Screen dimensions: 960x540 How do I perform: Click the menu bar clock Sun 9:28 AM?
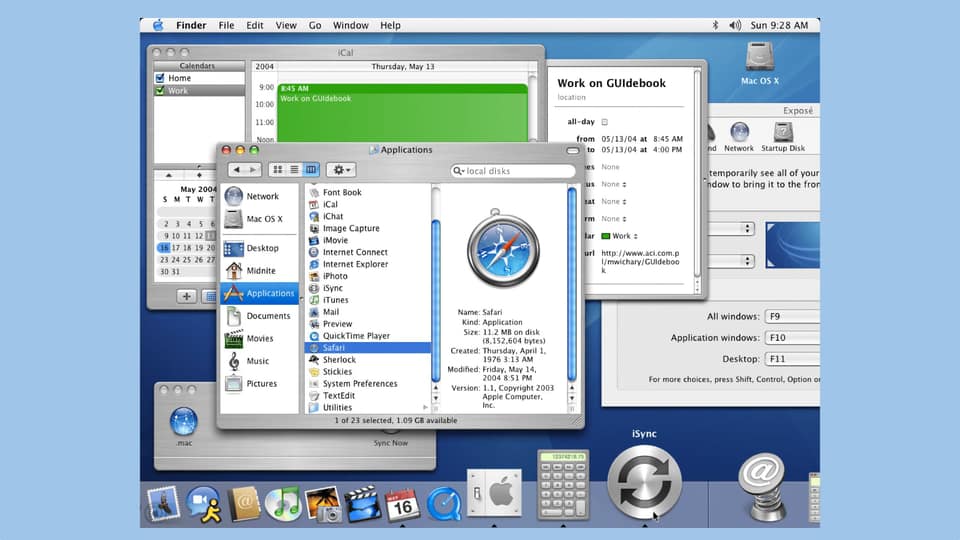tap(779, 25)
